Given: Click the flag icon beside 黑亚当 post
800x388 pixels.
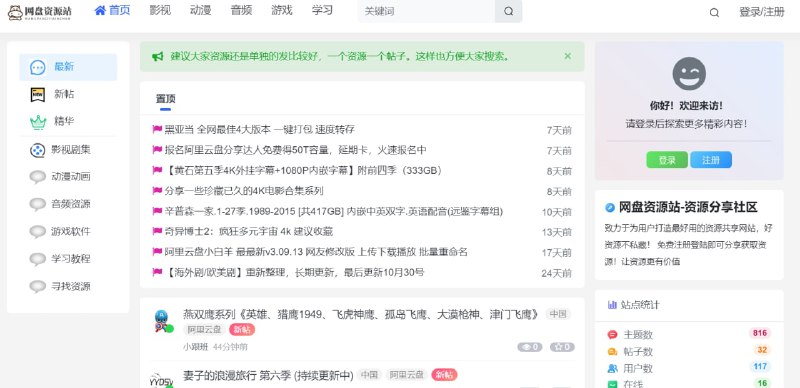Looking at the screenshot, I should coord(157,130).
